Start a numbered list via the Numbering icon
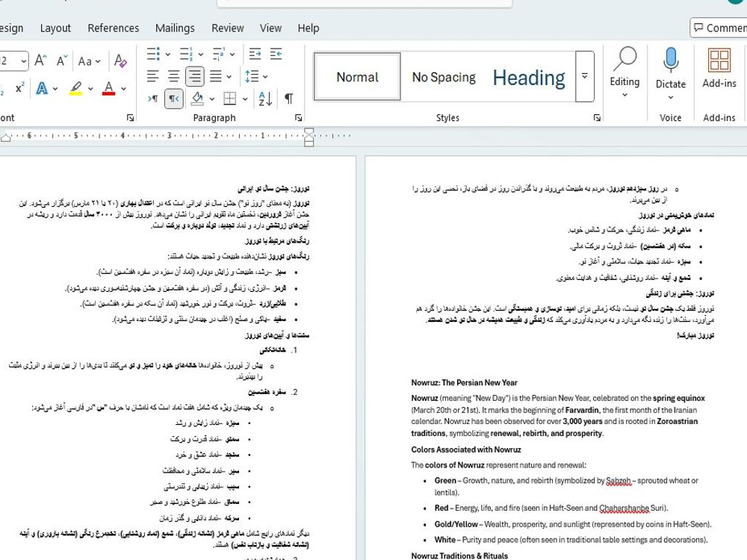Image resolution: width=747 pixels, height=560 pixels. click(x=186, y=54)
